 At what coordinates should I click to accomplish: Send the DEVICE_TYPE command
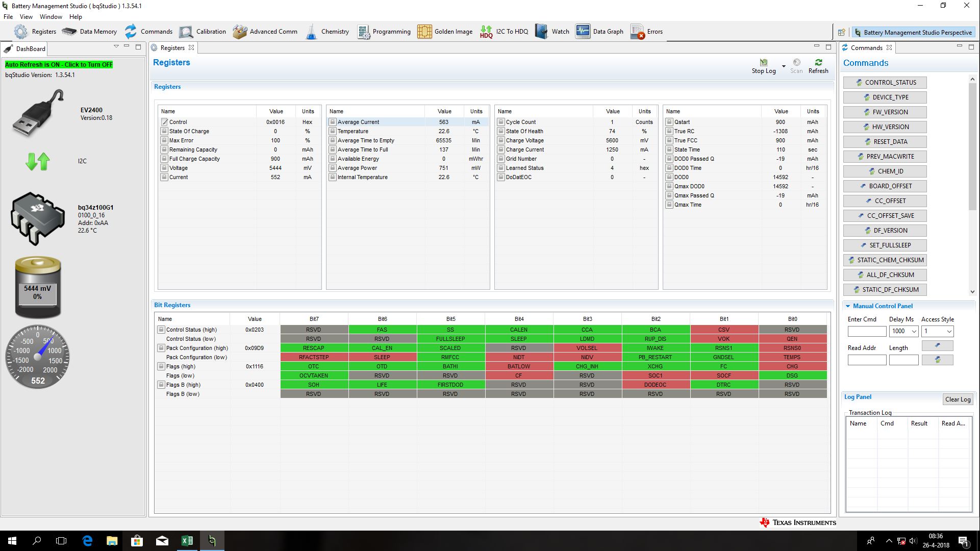(x=885, y=97)
